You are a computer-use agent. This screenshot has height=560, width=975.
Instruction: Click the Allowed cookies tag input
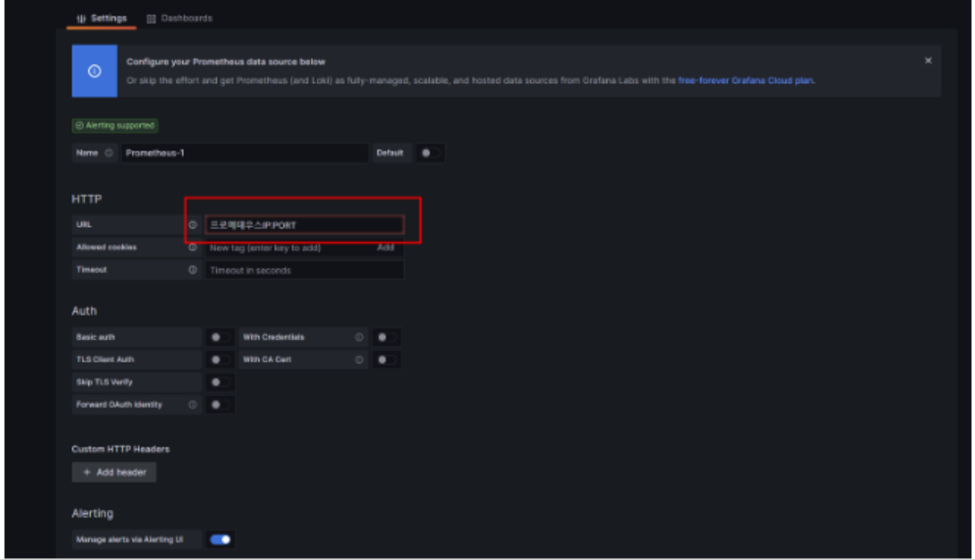pos(289,247)
